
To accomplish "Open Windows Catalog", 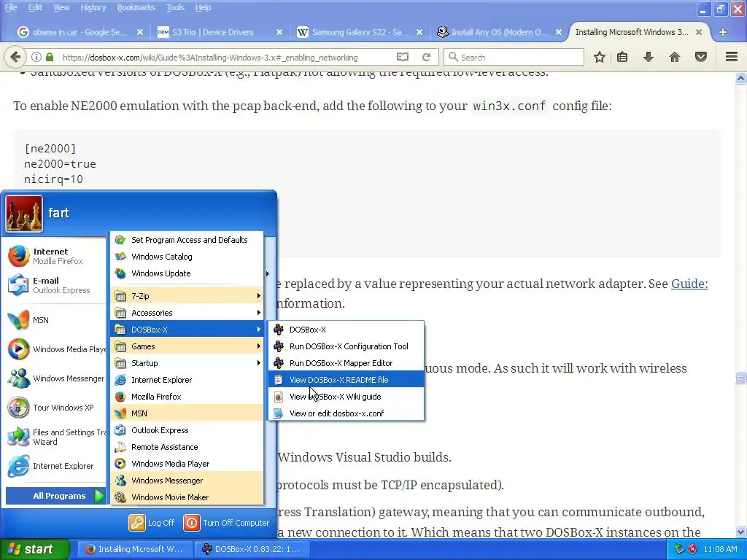I will [x=187, y=257].
